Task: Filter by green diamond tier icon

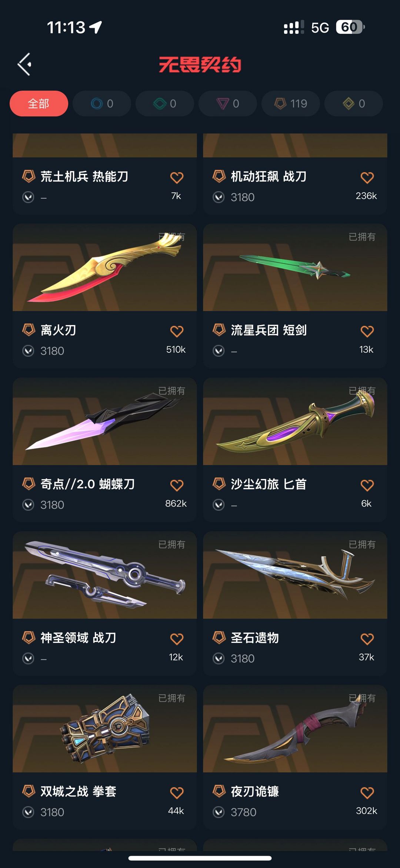Action: click(165, 103)
